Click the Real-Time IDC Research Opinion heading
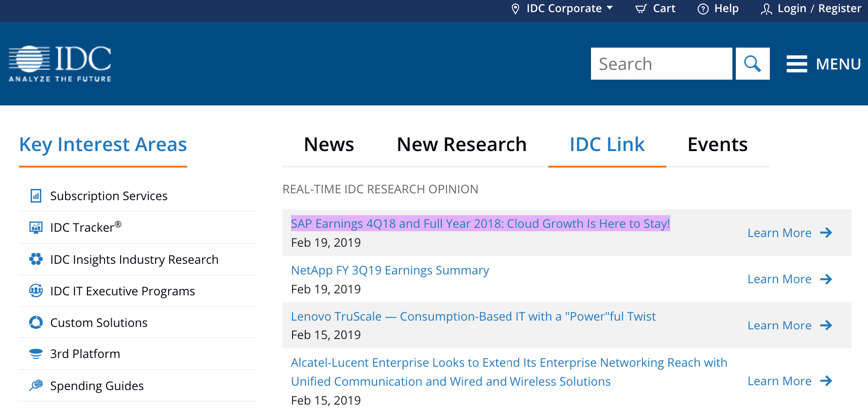This screenshot has width=868, height=409. pyautogui.click(x=380, y=189)
